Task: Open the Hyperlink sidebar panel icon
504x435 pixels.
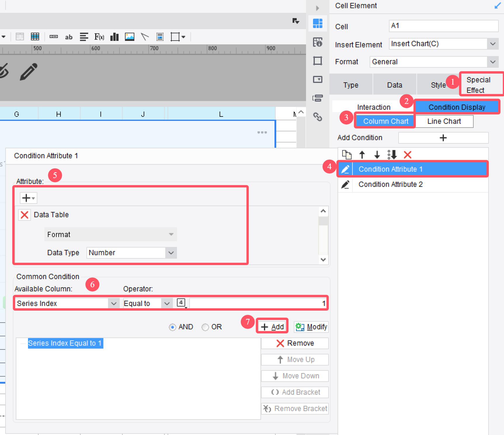Action: [317, 117]
